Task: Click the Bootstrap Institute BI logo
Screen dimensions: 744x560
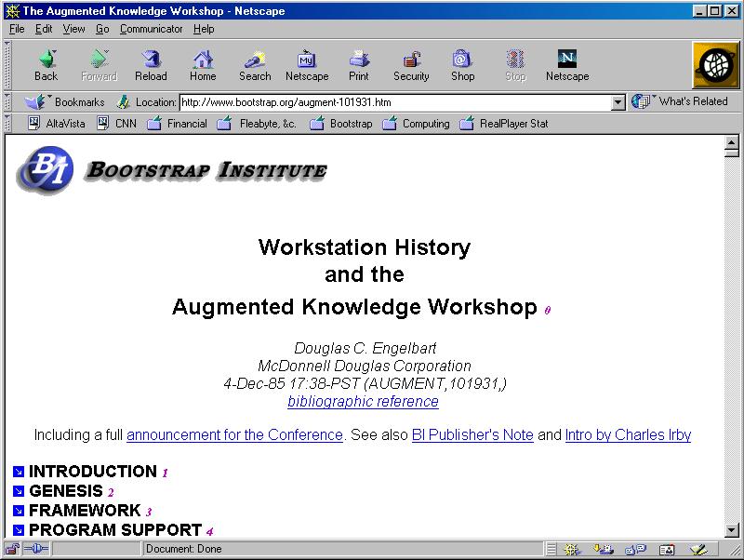Action: click(45, 170)
